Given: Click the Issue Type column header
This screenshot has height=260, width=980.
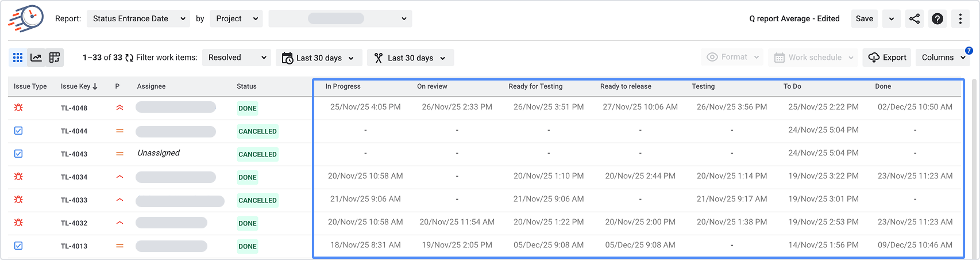Looking at the screenshot, I should (x=30, y=86).
